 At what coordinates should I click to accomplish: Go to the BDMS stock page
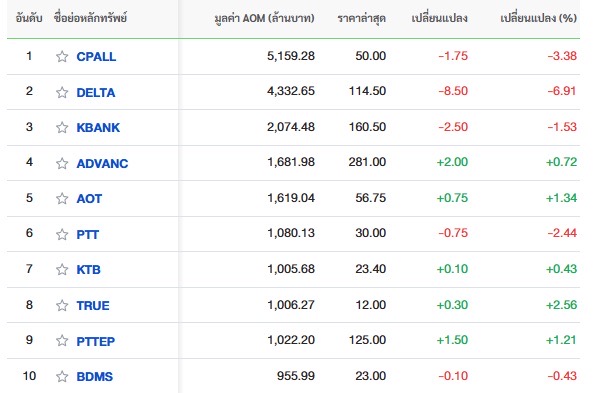click(x=95, y=377)
